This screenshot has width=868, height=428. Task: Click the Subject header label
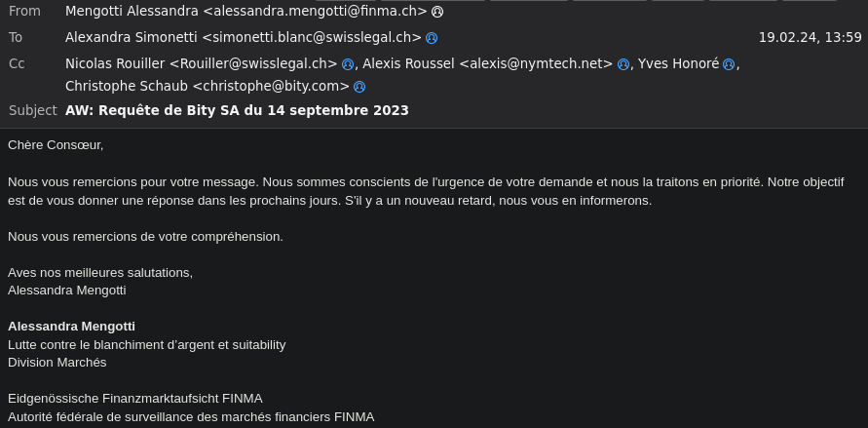pos(33,110)
